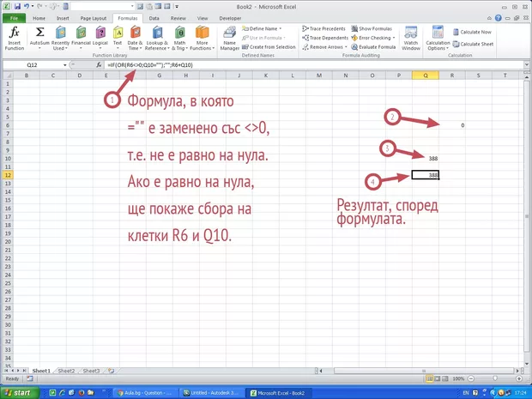This screenshot has height=399, width=532.
Task: Toggle Show Formulas mode
Action: [372, 29]
